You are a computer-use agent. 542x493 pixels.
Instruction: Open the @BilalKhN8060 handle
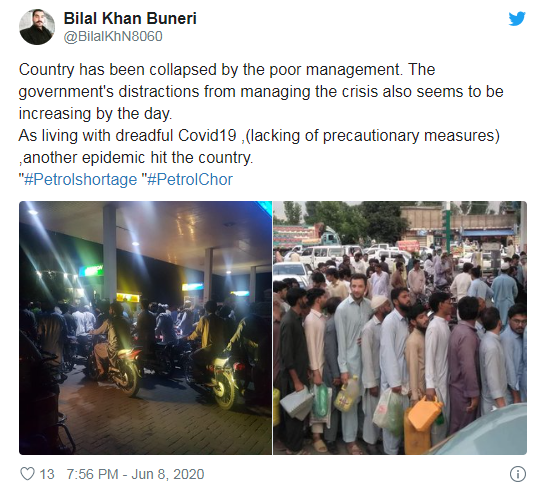[113, 36]
